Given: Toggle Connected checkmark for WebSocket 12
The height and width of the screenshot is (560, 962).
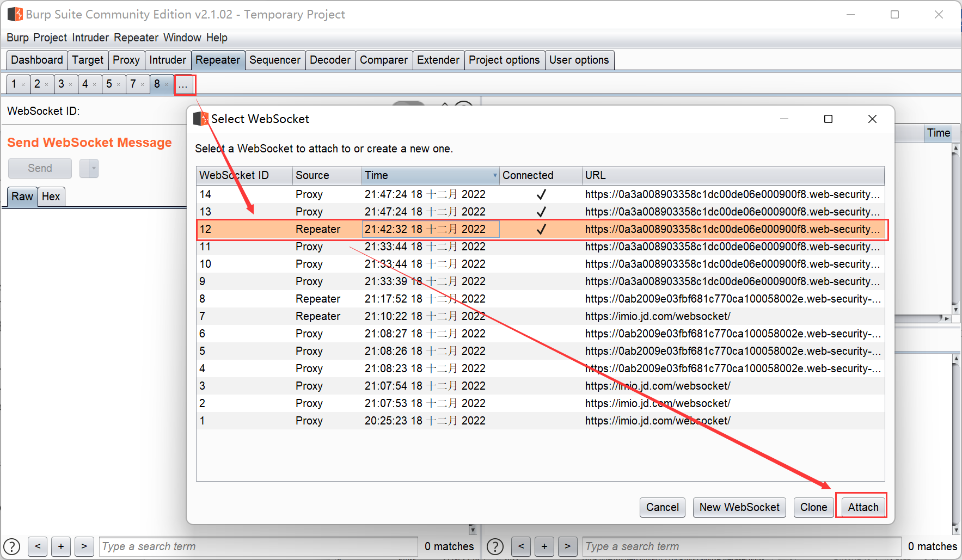Looking at the screenshot, I should 541,229.
